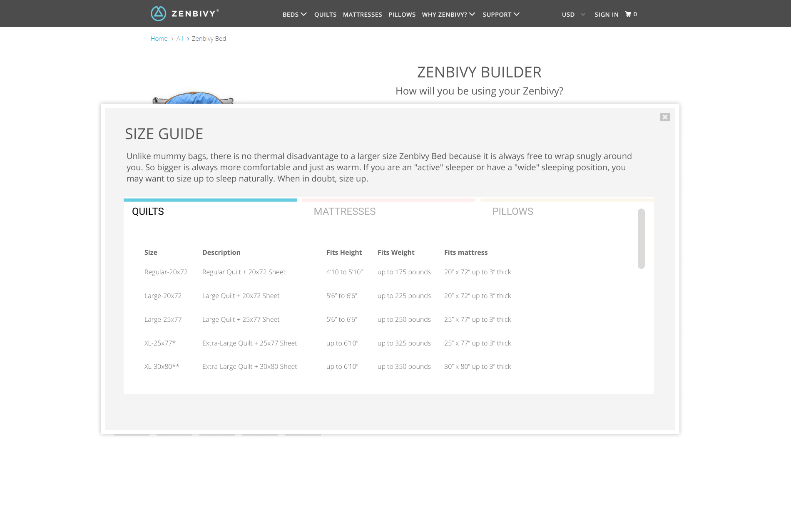Click the XL-30x80** size cell

(x=162, y=366)
